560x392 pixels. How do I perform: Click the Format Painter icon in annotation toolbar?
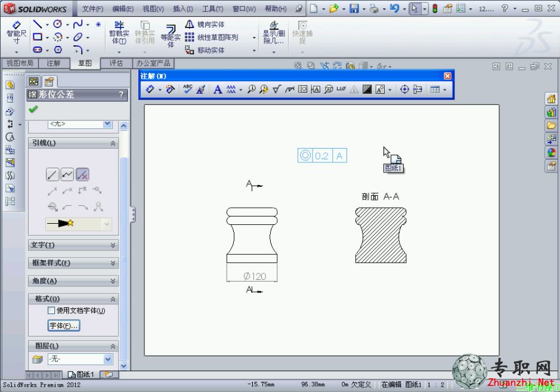pyautogui.click(x=201, y=89)
